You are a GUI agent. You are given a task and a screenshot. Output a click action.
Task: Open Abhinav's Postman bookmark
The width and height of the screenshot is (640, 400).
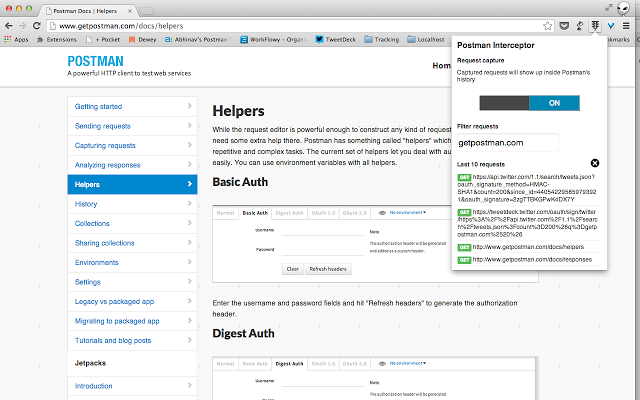tap(198, 40)
